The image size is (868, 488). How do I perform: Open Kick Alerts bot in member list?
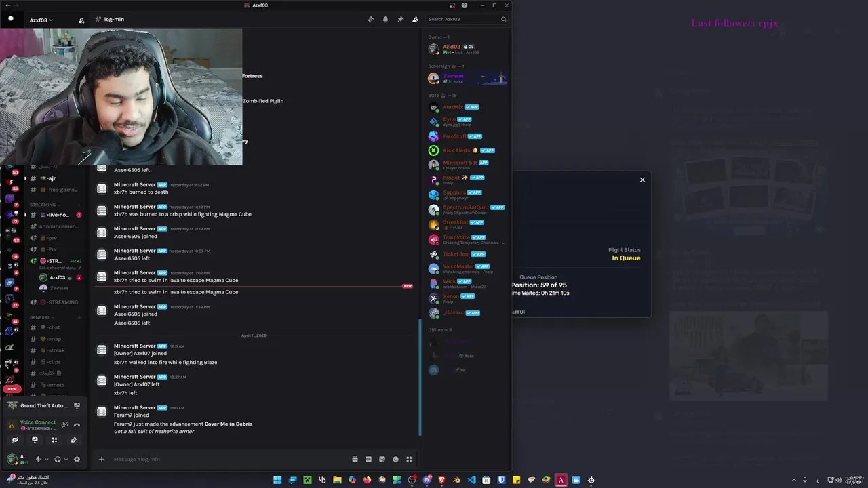pos(467,150)
